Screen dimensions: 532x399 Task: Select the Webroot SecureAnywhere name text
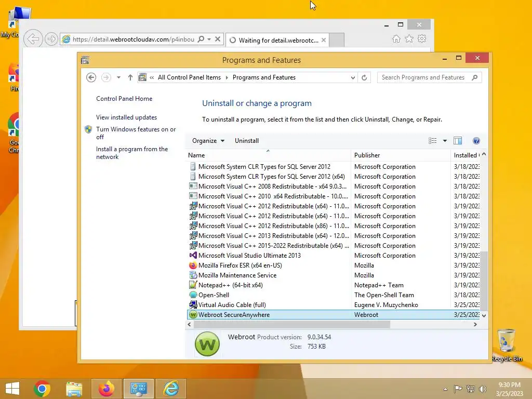234,315
